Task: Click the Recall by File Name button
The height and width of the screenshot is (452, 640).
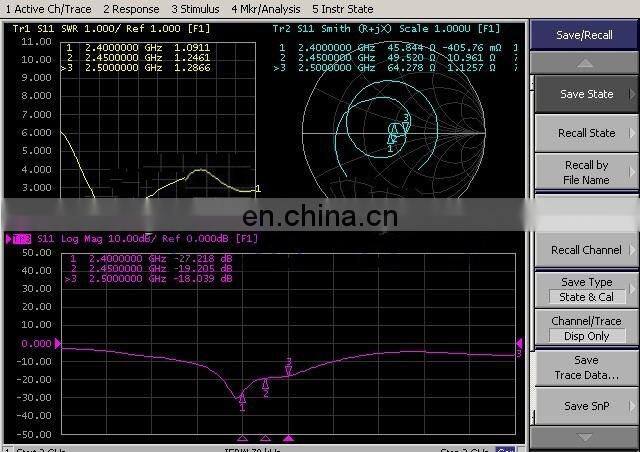Action: [586, 172]
